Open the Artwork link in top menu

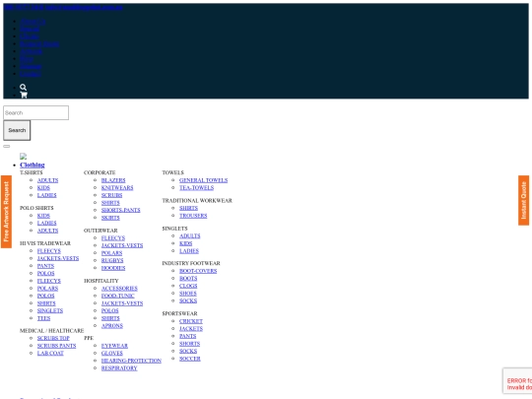click(x=31, y=51)
